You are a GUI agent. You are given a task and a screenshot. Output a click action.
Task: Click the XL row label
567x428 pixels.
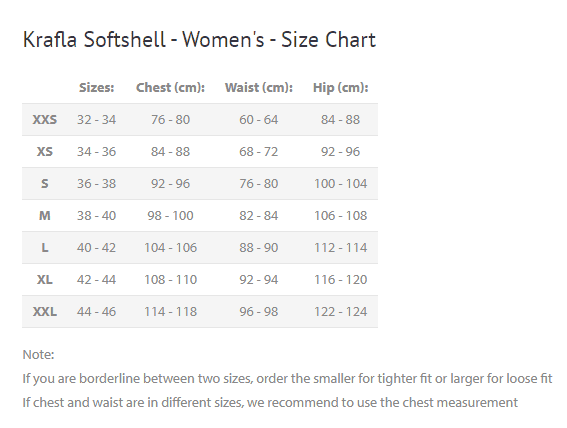44,279
